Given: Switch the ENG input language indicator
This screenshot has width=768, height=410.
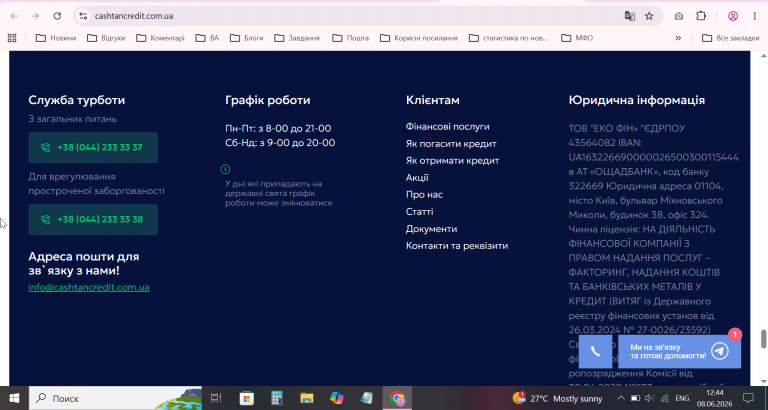Looking at the screenshot, I should click(682, 398).
